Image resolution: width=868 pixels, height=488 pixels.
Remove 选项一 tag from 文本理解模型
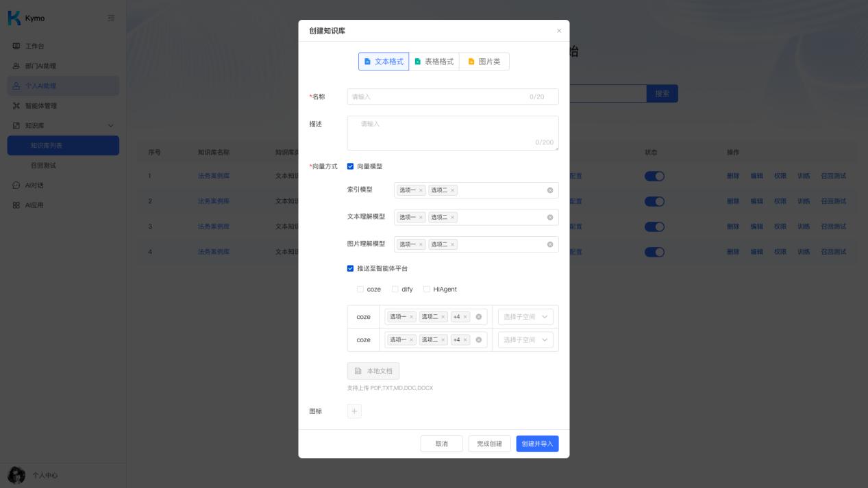tap(421, 217)
